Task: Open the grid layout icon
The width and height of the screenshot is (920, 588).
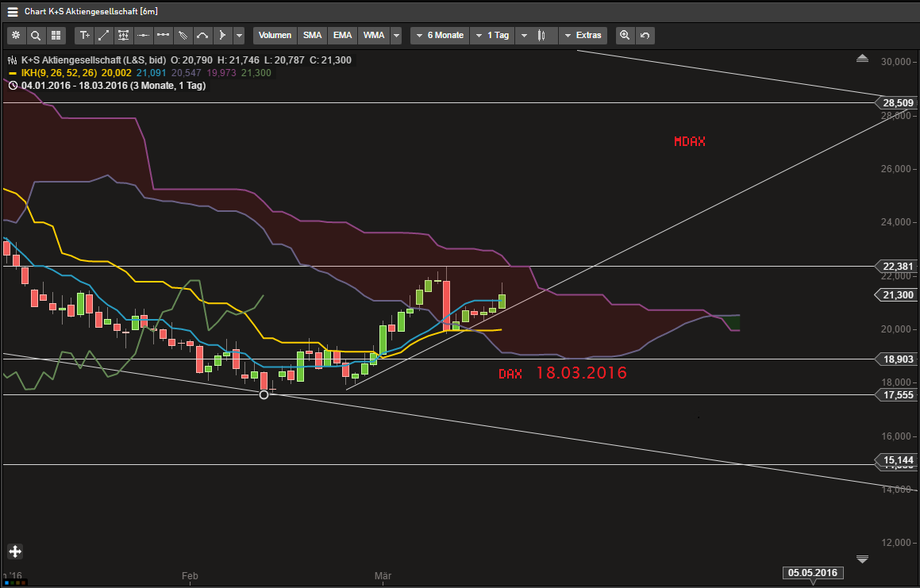Action: 56,35
